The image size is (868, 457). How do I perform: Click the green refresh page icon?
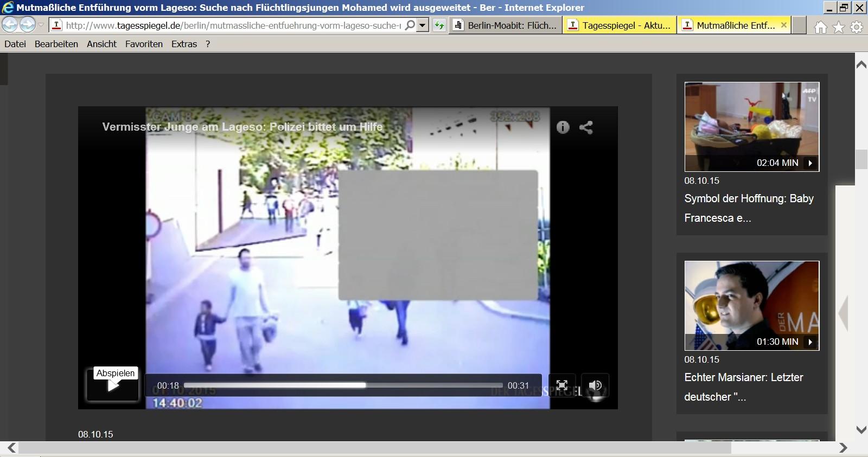(439, 25)
